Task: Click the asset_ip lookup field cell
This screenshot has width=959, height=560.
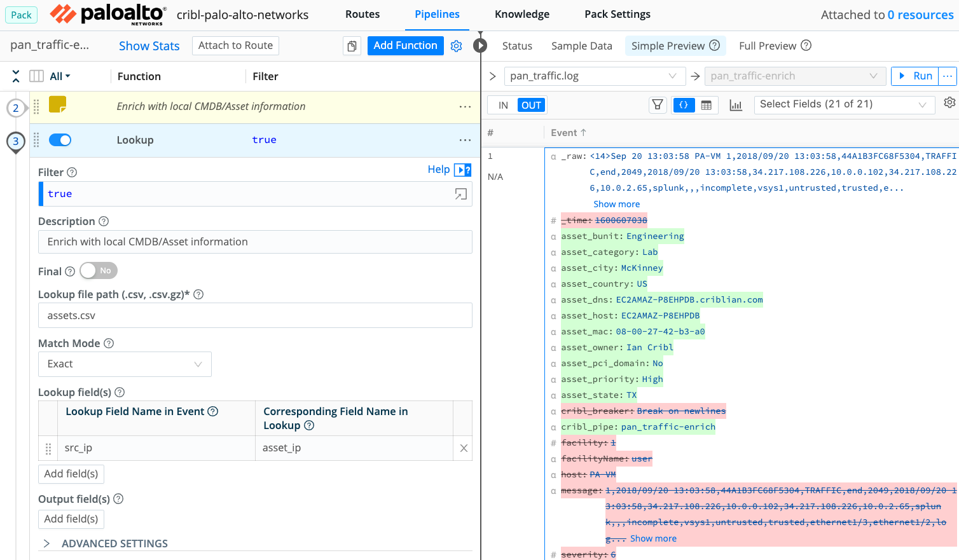Action: [x=354, y=448]
